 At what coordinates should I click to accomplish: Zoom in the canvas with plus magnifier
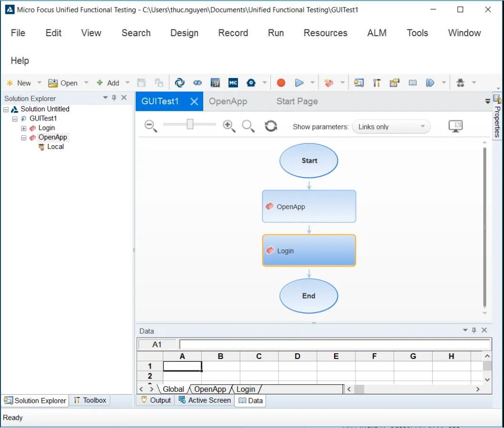tap(229, 126)
